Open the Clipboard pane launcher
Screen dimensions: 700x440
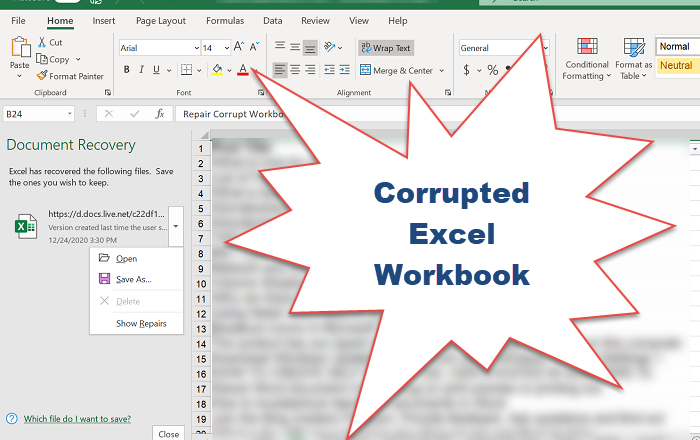108,92
